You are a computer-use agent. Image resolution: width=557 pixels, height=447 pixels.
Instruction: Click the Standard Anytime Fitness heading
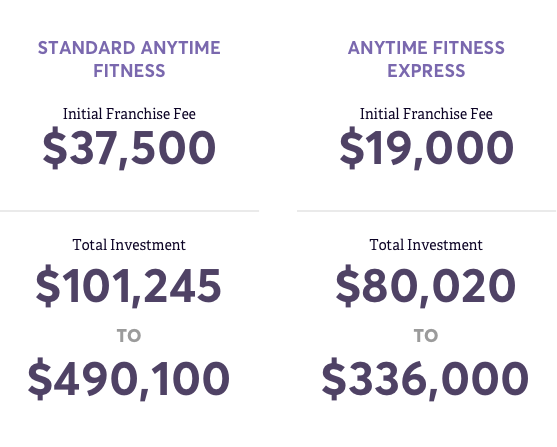[129, 59]
